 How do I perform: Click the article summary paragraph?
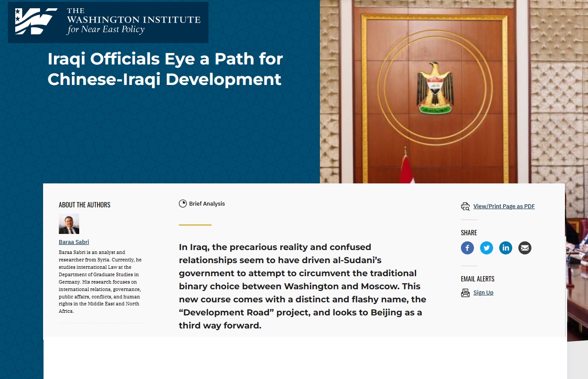(x=302, y=286)
